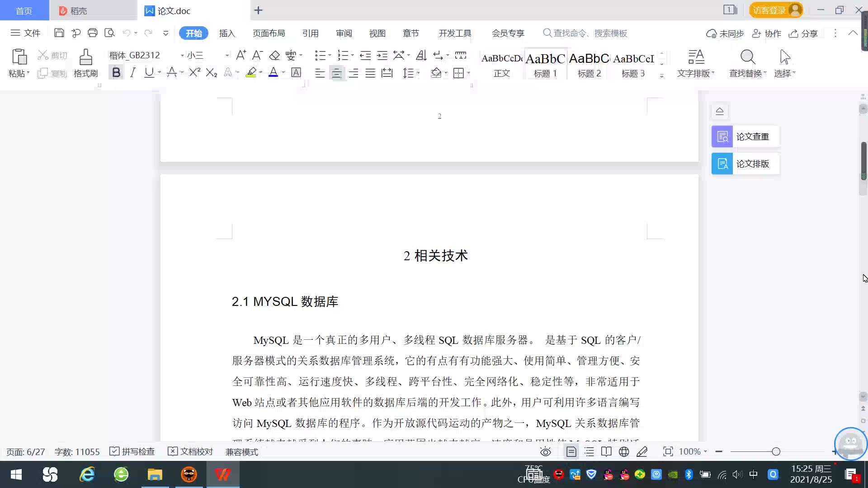Toggle strikethrough formatting
Viewport: 868px width, 488px height.
coord(171,72)
